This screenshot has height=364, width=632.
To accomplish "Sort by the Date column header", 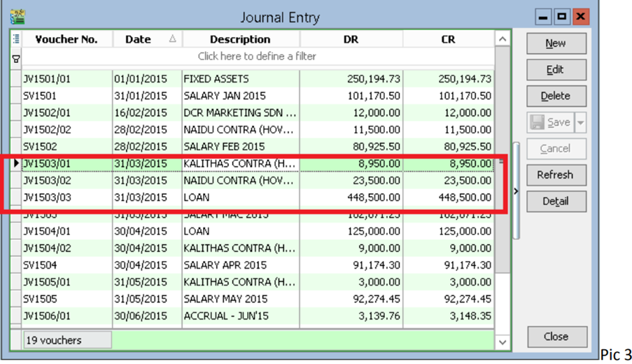I will [x=146, y=39].
